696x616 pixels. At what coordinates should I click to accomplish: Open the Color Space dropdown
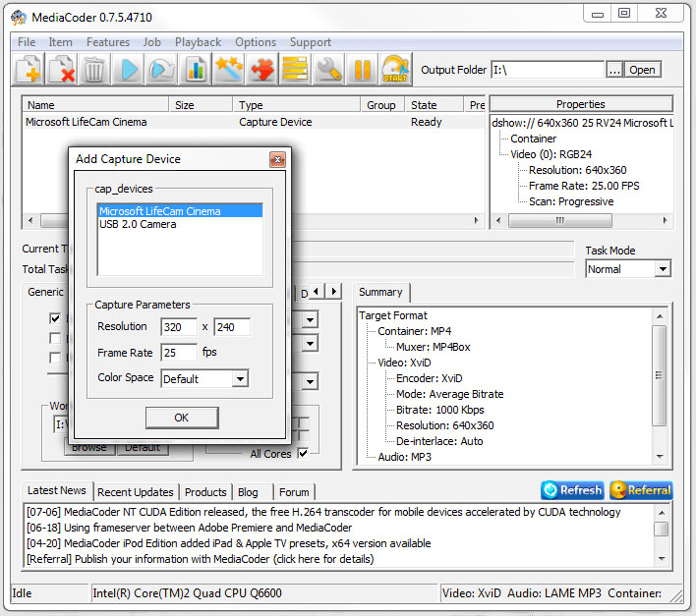pos(240,378)
